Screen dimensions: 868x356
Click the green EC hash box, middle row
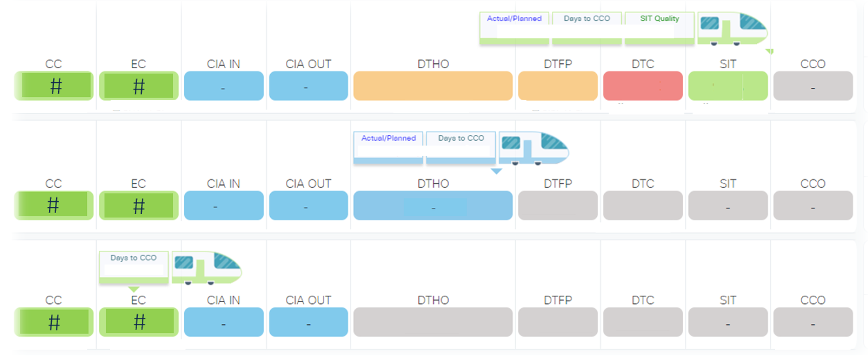click(139, 205)
